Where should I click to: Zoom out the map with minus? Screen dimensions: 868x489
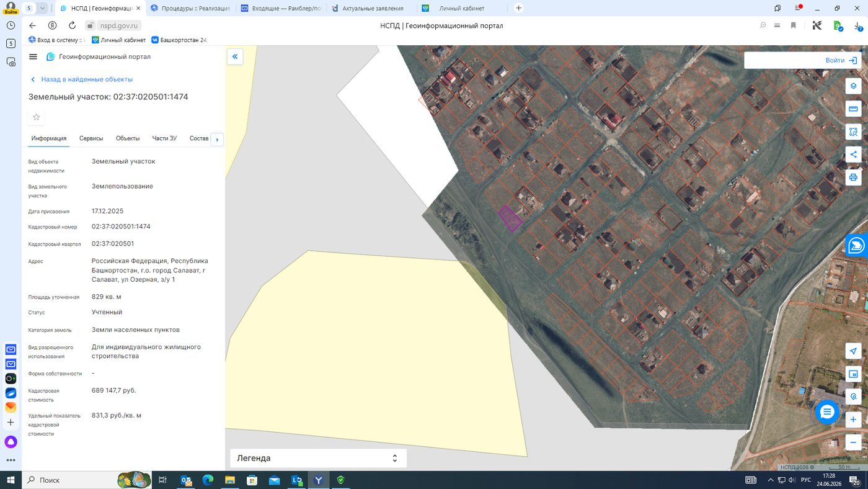pyautogui.click(x=853, y=442)
